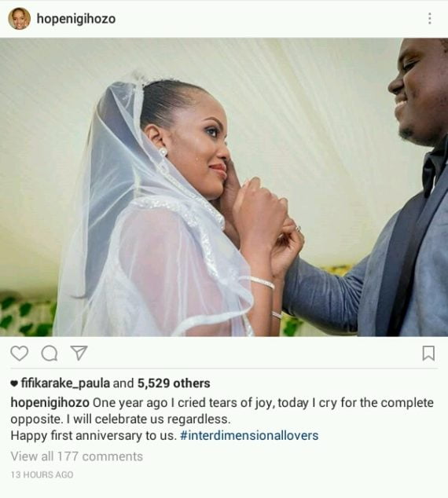
Task: Open the #interdimensionallovers hashtag
Action: pyautogui.click(x=249, y=435)
